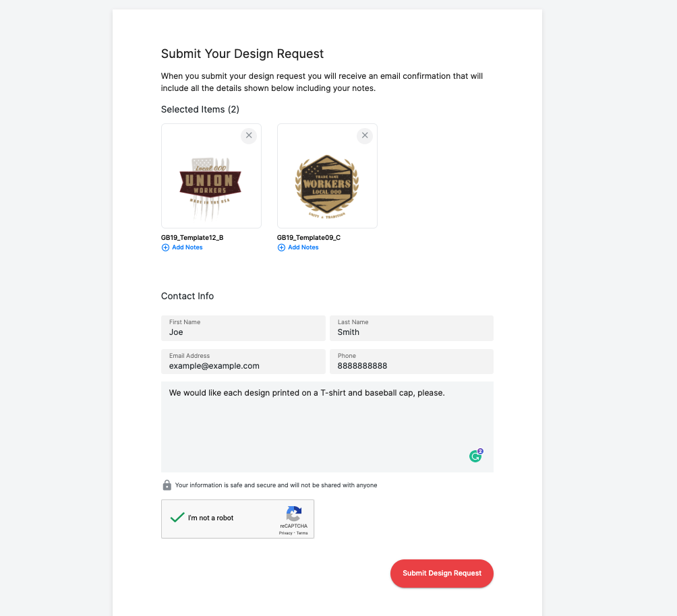Open reCAPTCHA Privacy link
Viewport: 677px width, 616px height.
tap(285, 533)
